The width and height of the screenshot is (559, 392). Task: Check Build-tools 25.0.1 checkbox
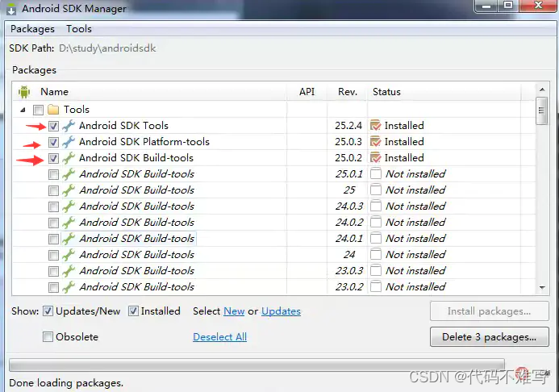pos(53,174)
